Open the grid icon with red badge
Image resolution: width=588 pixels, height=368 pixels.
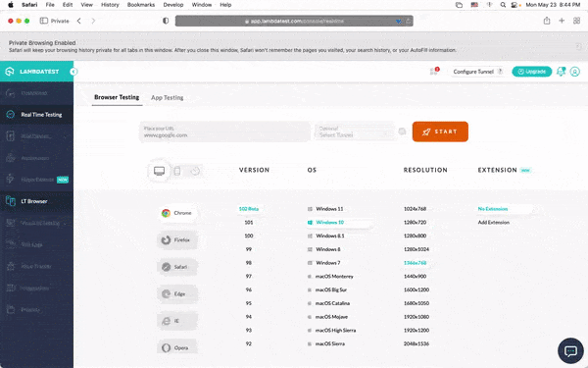click(x=434, y=72)
